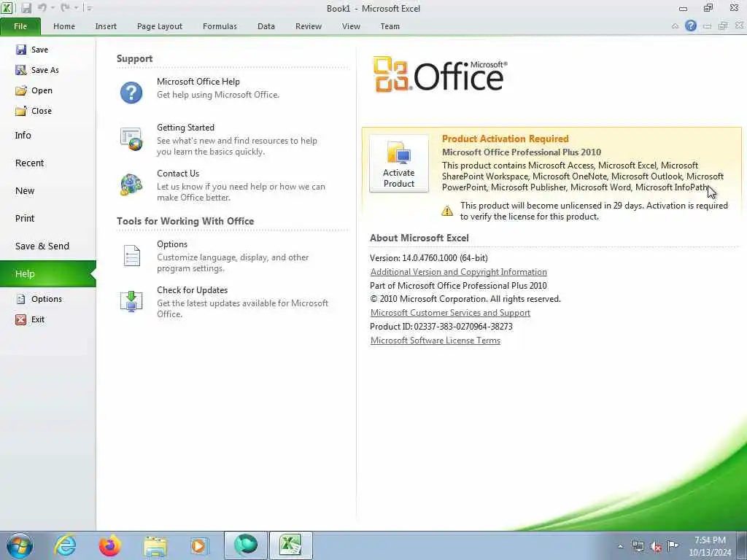
Task: Click the Save As icon in sidebar
Action: pos(21,70)
